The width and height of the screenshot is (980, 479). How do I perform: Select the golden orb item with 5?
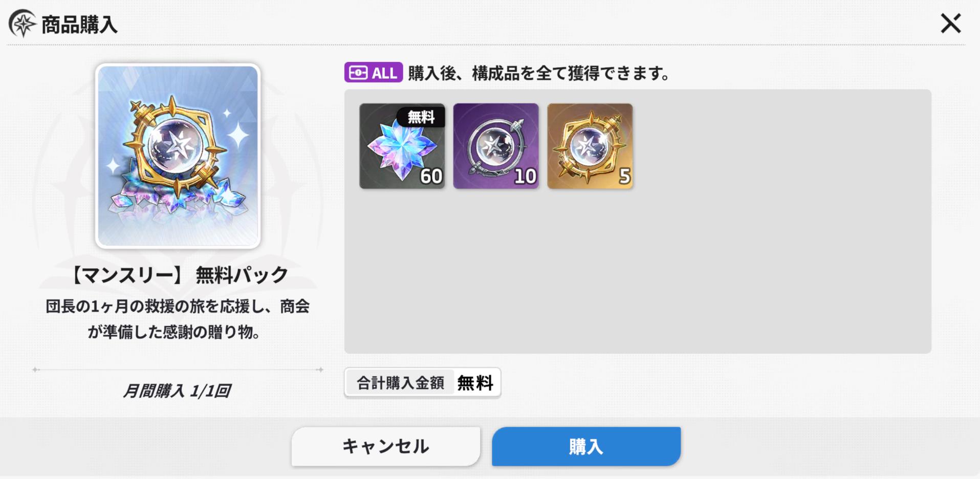(590, 146)
